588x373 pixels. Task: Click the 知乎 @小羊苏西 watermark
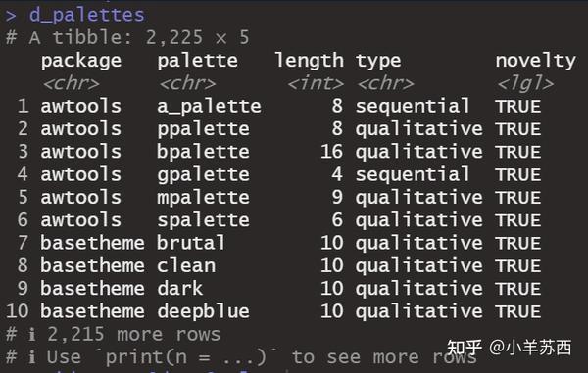[510, 348]
